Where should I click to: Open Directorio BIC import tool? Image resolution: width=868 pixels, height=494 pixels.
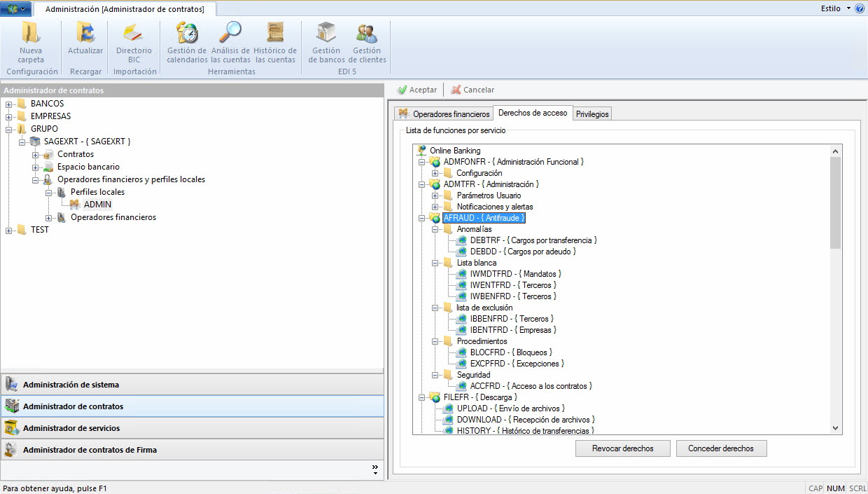pyautogui.click(x=133, y=34)
